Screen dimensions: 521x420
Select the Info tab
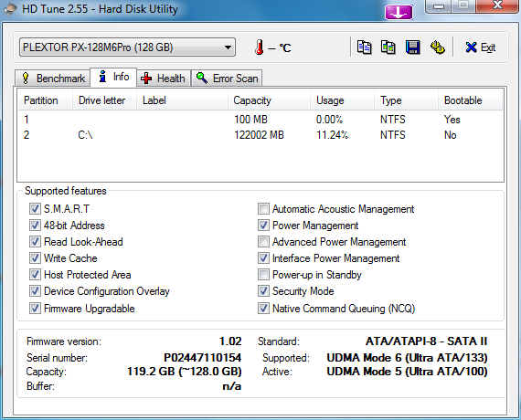pos(113,77)
